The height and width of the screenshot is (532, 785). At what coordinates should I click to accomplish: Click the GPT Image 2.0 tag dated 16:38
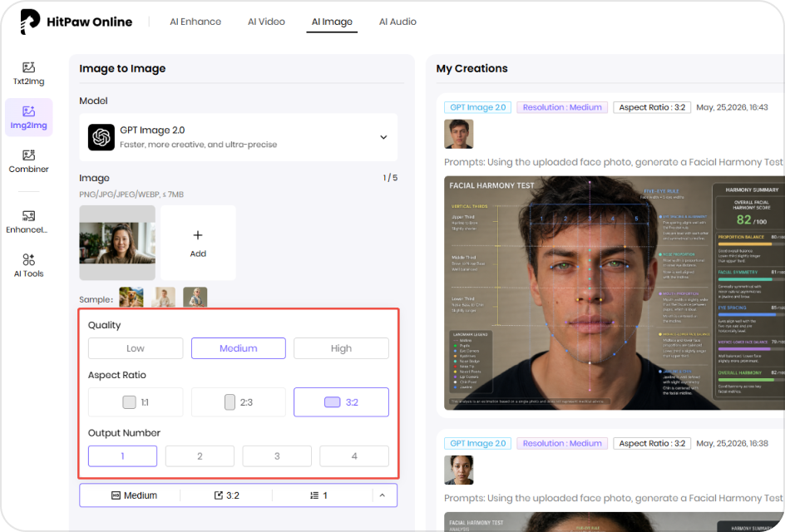[x=477, y=444]
